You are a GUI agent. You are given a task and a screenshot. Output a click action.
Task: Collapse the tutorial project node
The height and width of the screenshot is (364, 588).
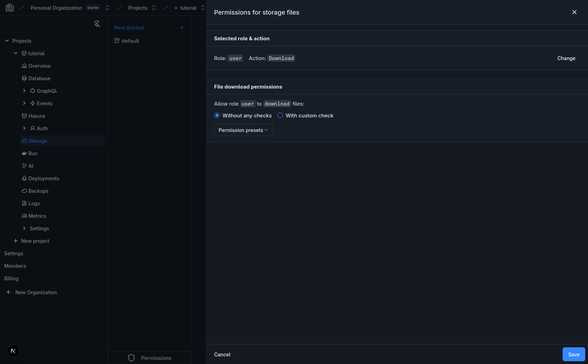click(x=16, y=53)
